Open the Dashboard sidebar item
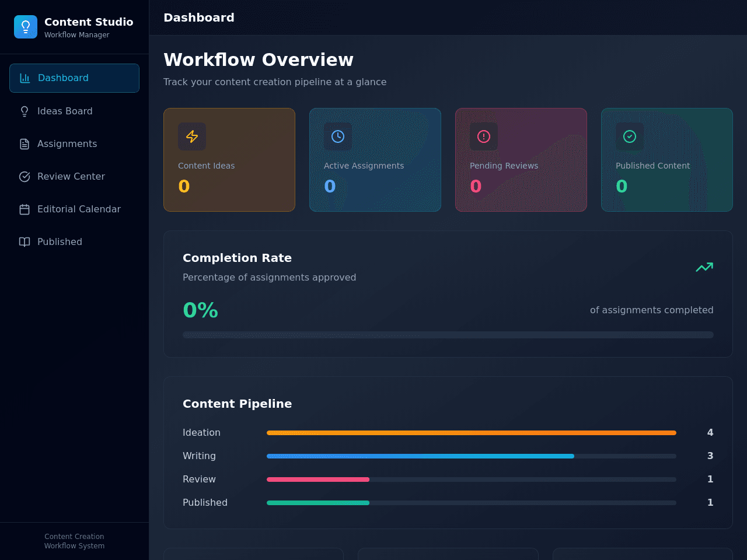 74,78
